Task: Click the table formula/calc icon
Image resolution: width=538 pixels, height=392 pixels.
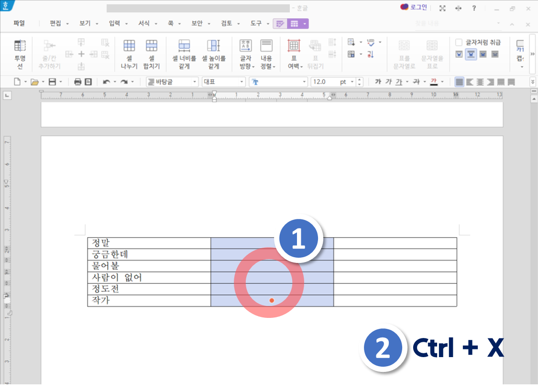Action: [351, 42]
